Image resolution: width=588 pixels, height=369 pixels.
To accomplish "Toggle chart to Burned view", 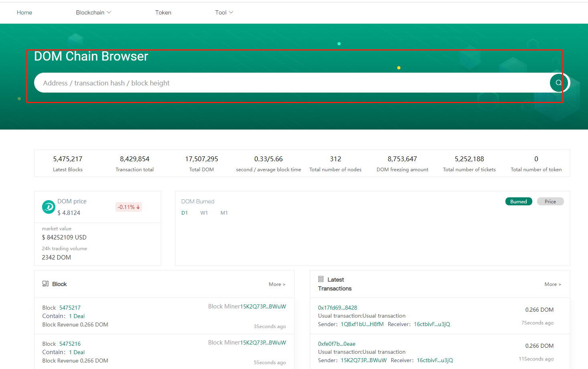I will click(518, 202).
